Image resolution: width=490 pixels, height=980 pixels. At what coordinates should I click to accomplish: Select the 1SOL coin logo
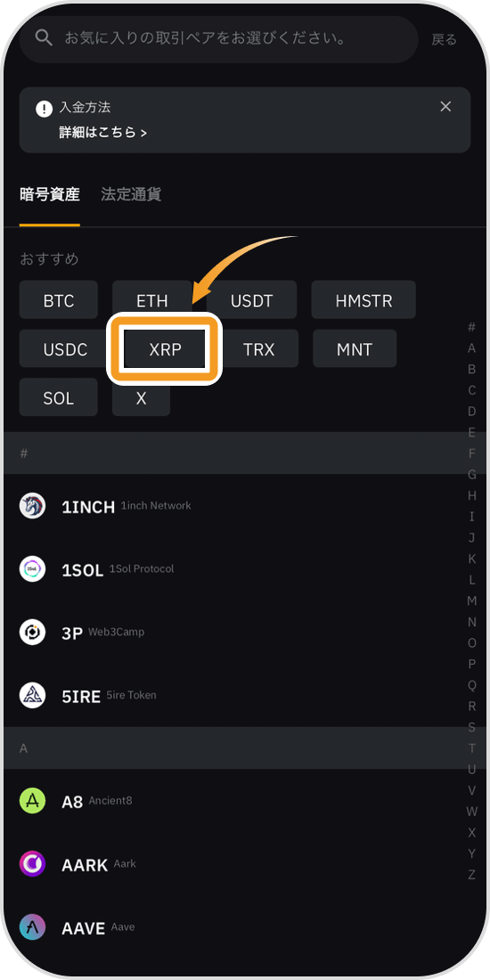32,568
